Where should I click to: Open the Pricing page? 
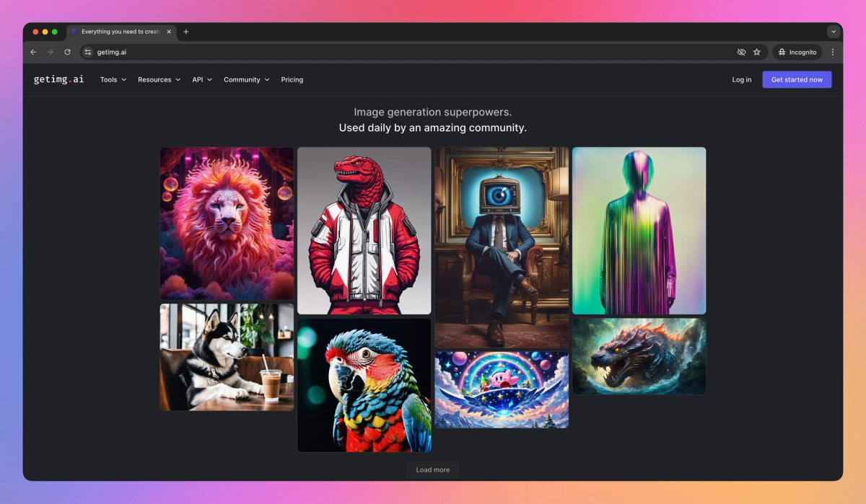click(292, 79)
